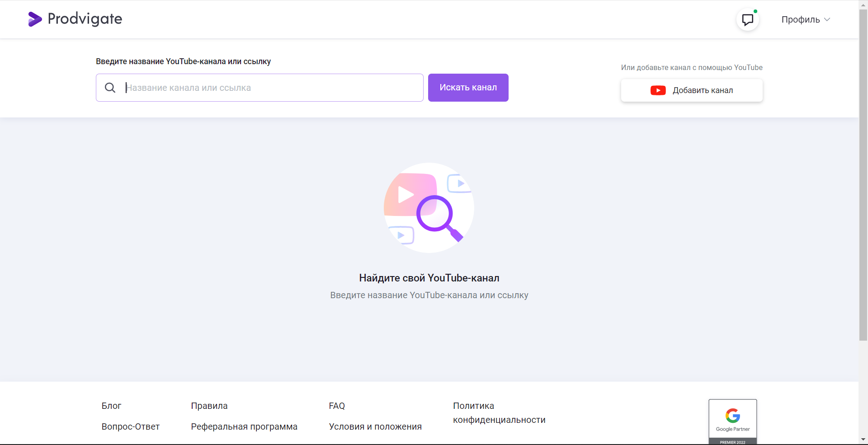Click the Google Partner badge
Image resolution: width=868 pixels, height=445 pixels.
click(733, 422)
